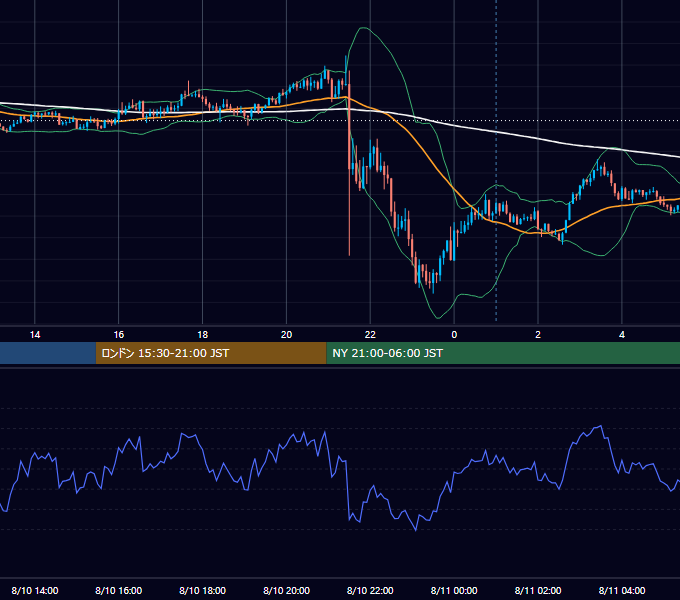The width and height of the screenshot is (680, 600).
Task: Click the upper axis hour label 0
Action: pos(454,335)
